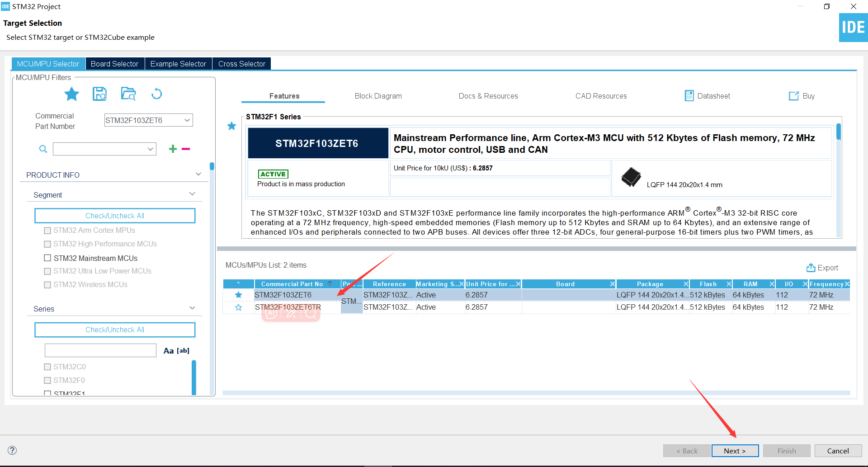
Task: Click the red minus remove filter icon
Action: coord(186,149)
